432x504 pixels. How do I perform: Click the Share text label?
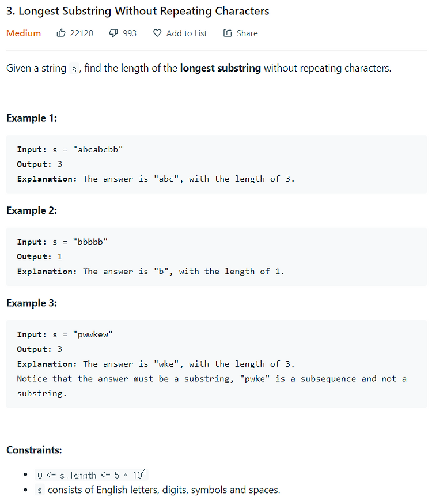click(x=247, y=33)
